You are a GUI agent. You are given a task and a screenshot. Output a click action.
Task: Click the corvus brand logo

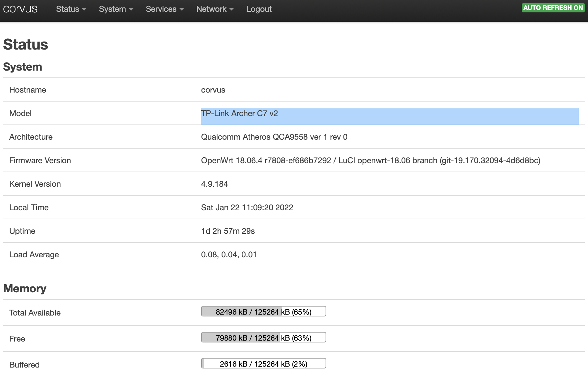pos(20,9)
